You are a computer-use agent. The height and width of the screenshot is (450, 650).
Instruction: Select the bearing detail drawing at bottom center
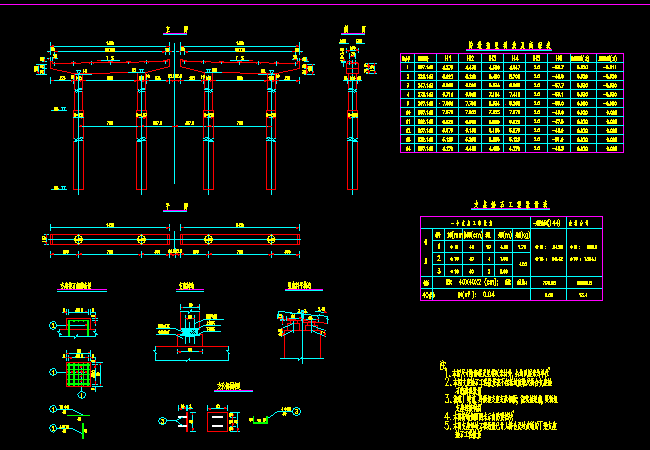click(187, 333)
